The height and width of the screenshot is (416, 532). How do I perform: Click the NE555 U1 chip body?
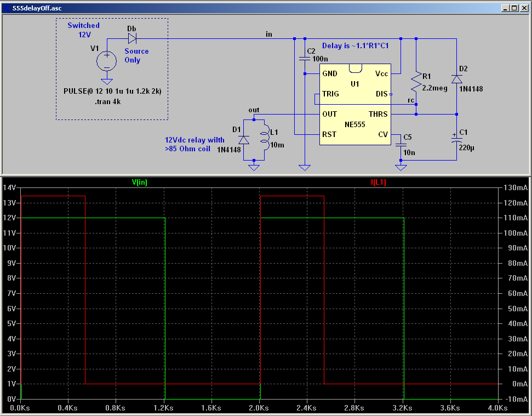pyautogui.click(x=355, y=104)
